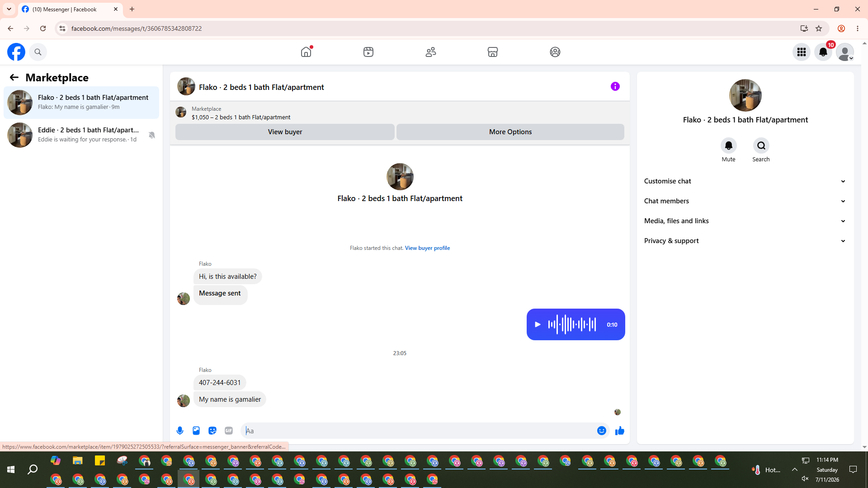This screenshot has width=868, height=488.
Task: Bookmark this page with the star
Action: [x=819, y=28]
